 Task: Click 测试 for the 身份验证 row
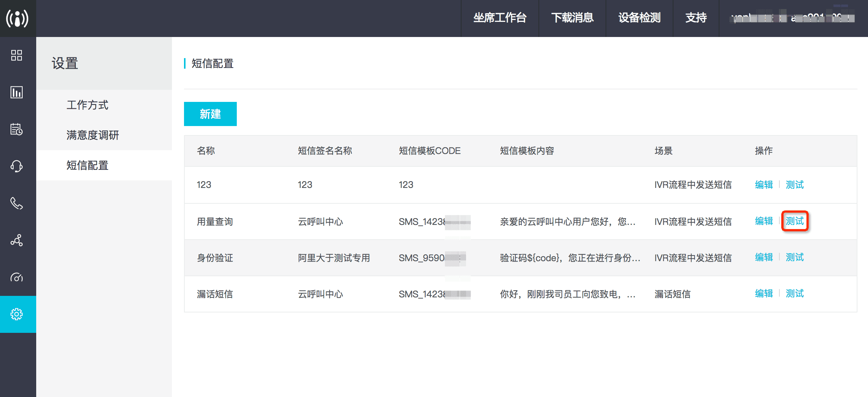(x=795, y=257)
